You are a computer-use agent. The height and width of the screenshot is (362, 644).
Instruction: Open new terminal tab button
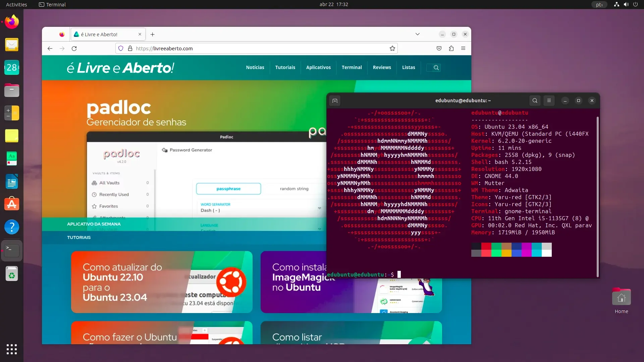tap(335, 101)
